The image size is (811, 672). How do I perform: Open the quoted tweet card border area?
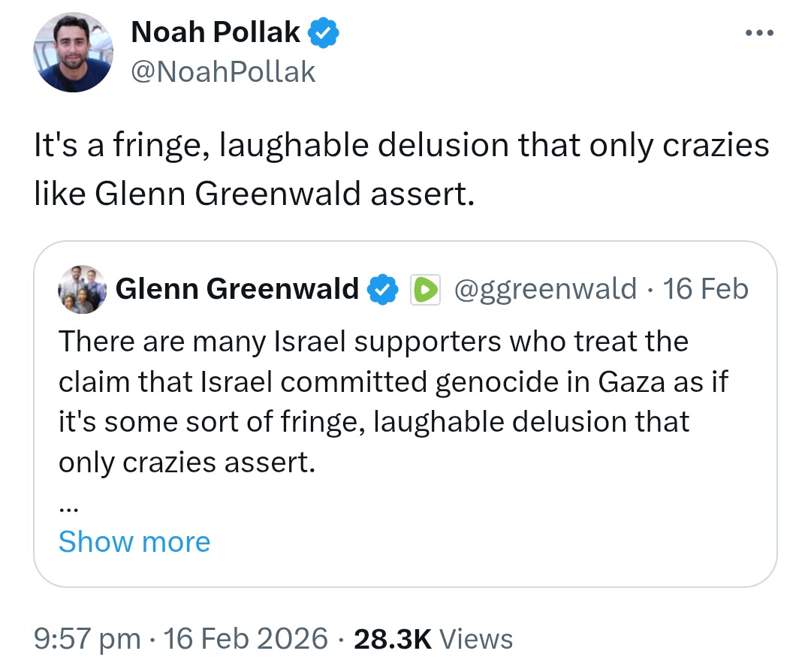coord(405,414)
